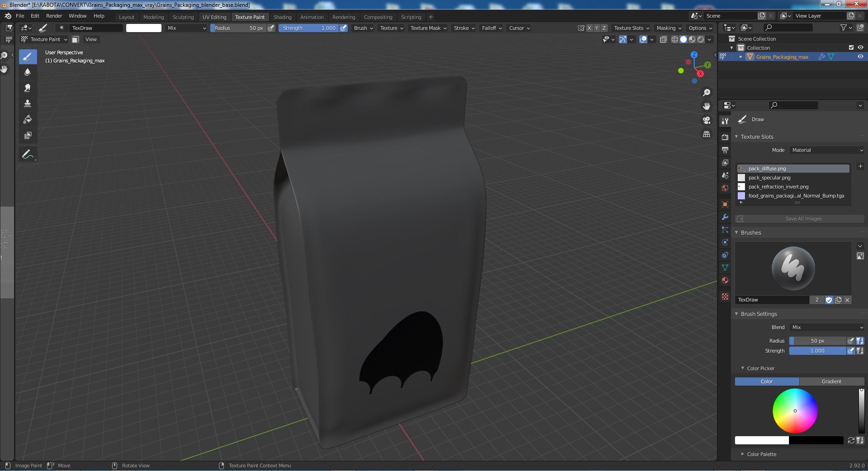Toggle Z axis symmetry

pyautogui.click(x=604, y=28)
